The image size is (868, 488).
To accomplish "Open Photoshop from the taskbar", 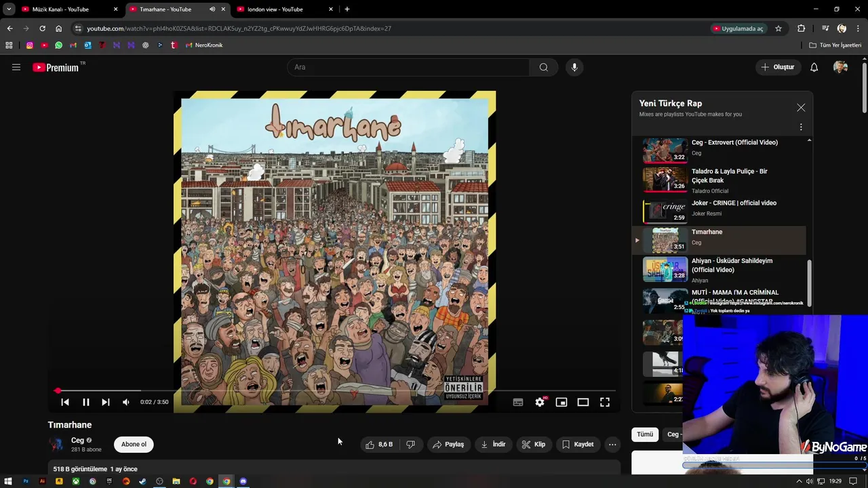I will (26, 481).
